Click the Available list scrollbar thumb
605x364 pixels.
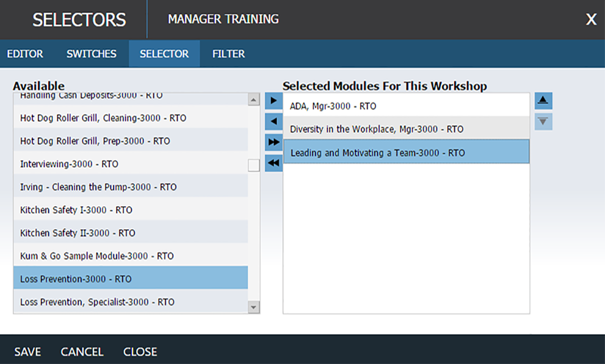pyautogui.click(x=253, y=165)
